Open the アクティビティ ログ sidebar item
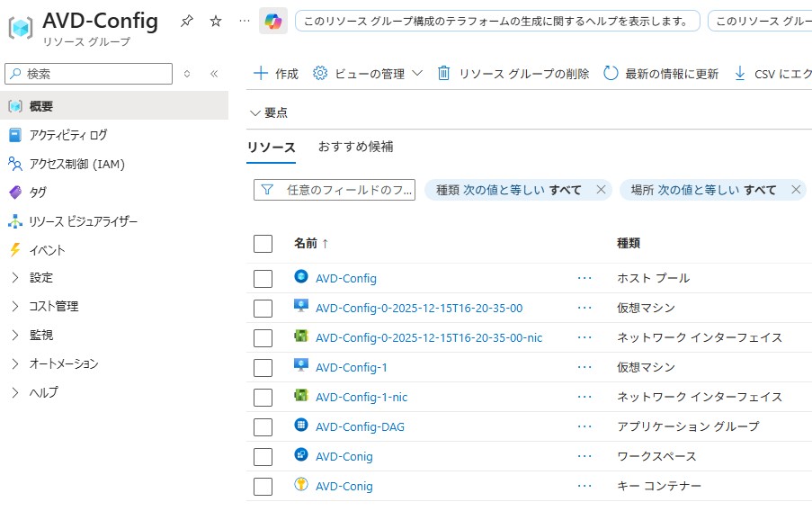This screenshot has height=529, width=812. (67, 135)
